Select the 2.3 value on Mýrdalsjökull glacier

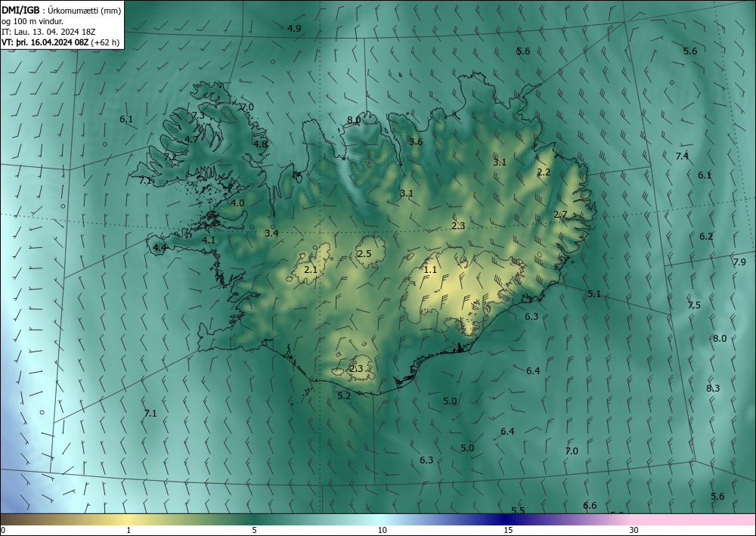[356, 369]
